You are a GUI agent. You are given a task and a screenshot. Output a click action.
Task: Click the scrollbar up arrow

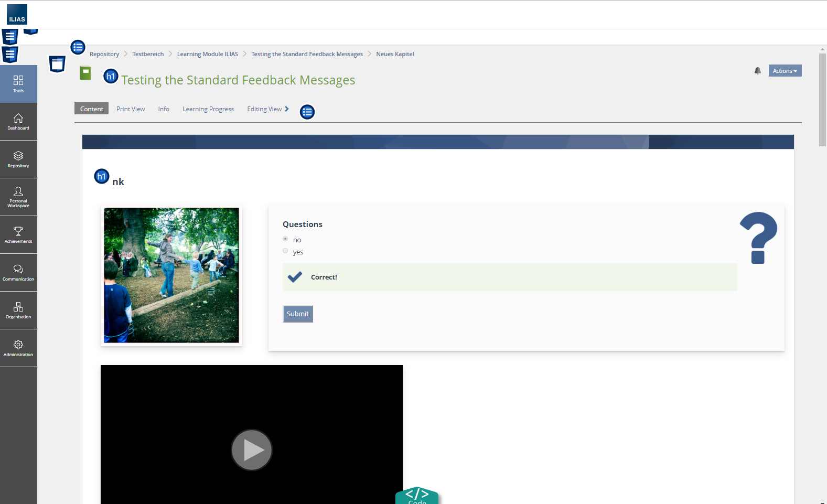[x=822, y=49]
